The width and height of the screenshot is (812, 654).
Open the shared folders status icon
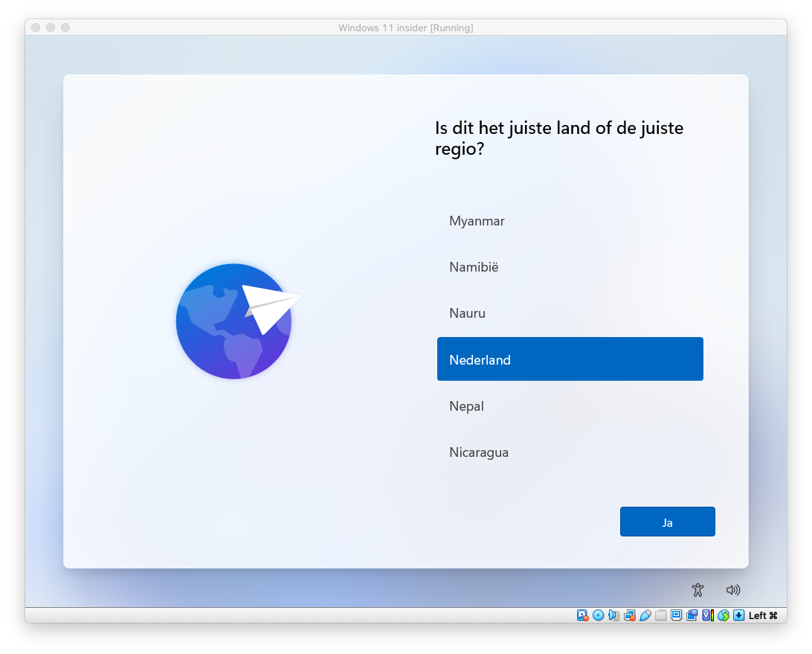660,615
